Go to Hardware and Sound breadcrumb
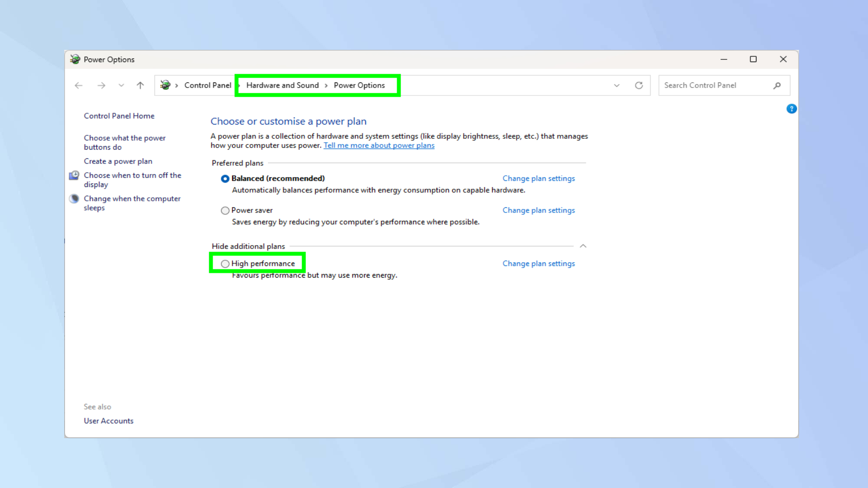Screen dimensions: 868x488 click(282, 85)
